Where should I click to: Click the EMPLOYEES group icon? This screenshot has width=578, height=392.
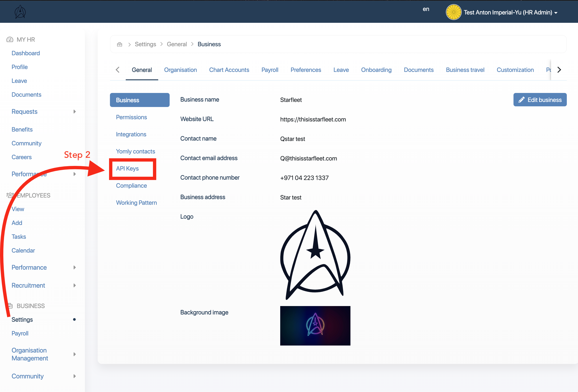point(10,195)
